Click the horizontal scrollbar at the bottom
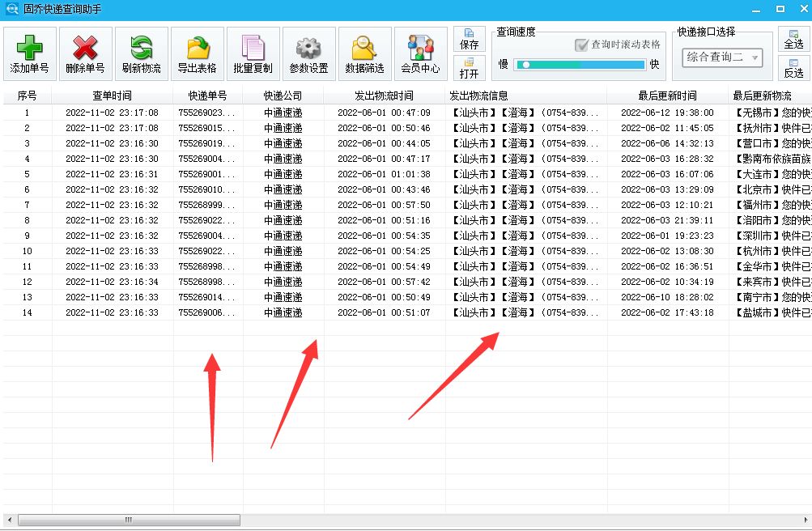 (x=130, y=519)
